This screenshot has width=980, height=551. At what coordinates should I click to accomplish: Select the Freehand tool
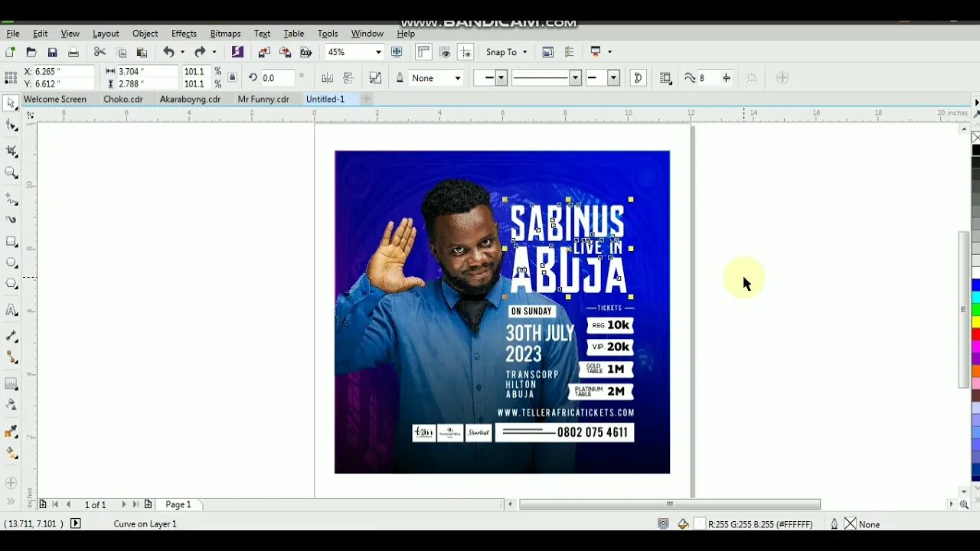point(11,198)
